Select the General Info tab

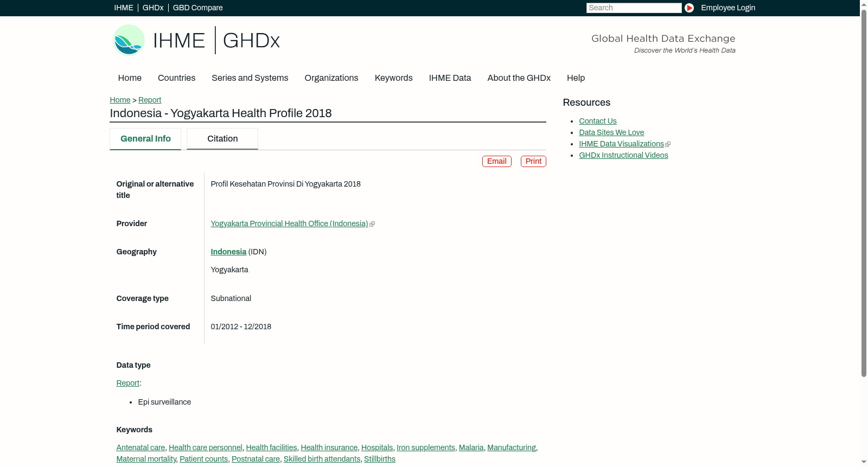(145, 139)
